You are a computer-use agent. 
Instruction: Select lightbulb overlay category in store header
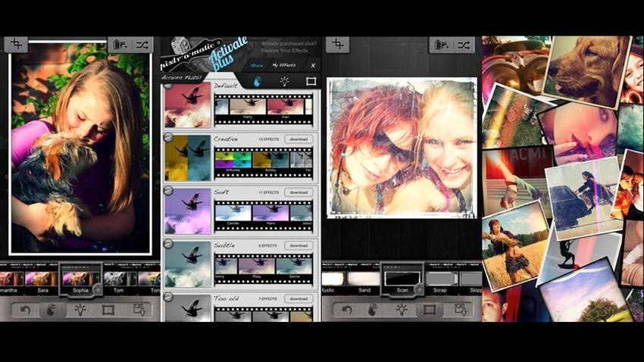coord(284,81)
